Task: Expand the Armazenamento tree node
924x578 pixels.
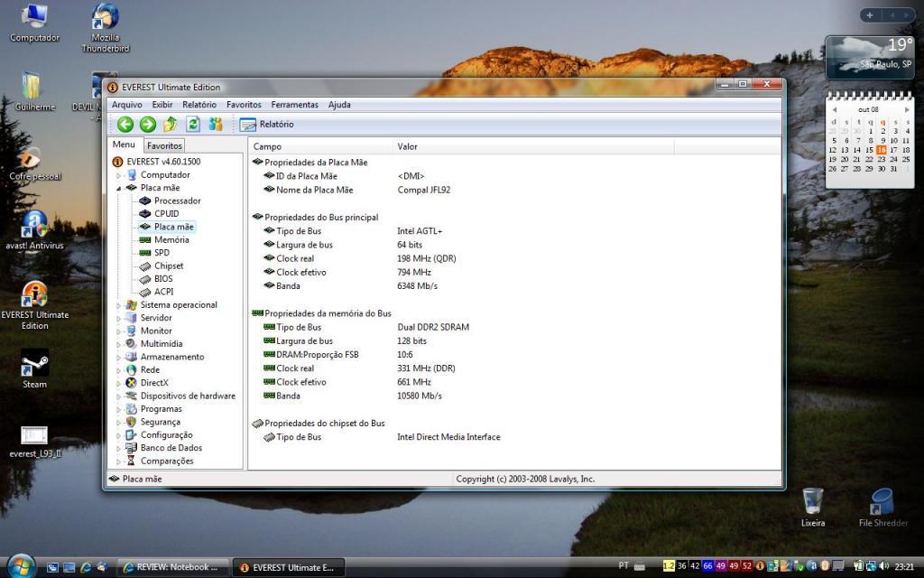Action: coord(118,358)
